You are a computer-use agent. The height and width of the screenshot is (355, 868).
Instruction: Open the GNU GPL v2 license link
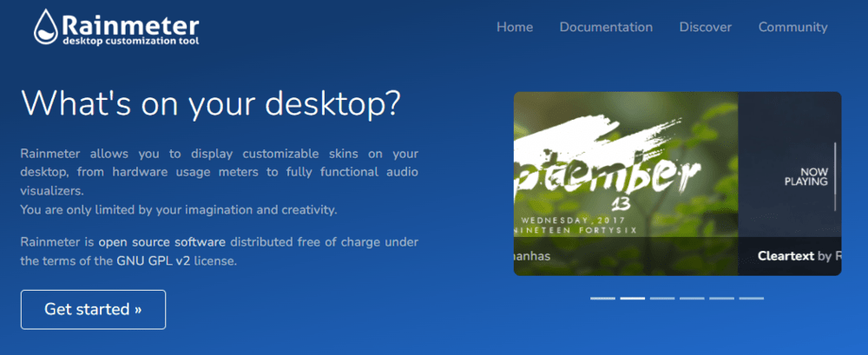point(154,261)
